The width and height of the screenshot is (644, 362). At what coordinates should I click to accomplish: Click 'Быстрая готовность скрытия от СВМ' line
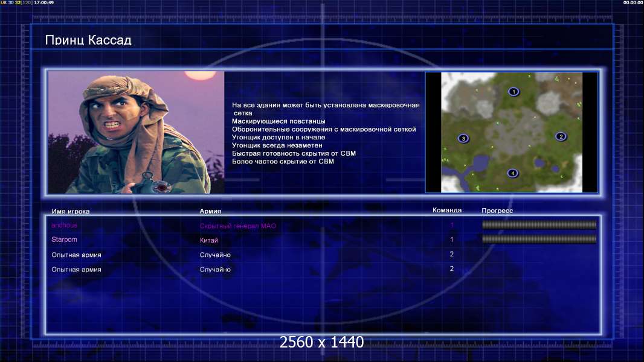point(294,153)
